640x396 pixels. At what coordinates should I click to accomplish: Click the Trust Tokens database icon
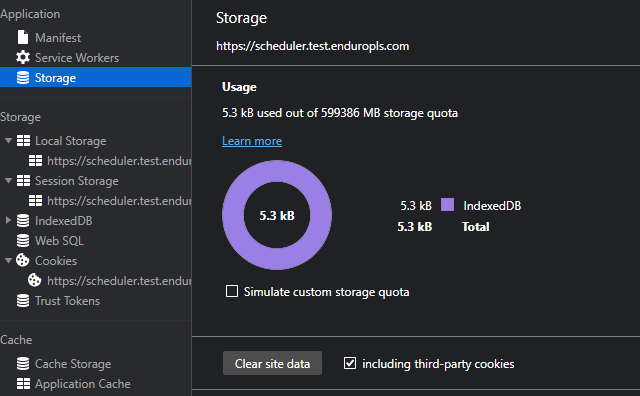tap(23, 300)
